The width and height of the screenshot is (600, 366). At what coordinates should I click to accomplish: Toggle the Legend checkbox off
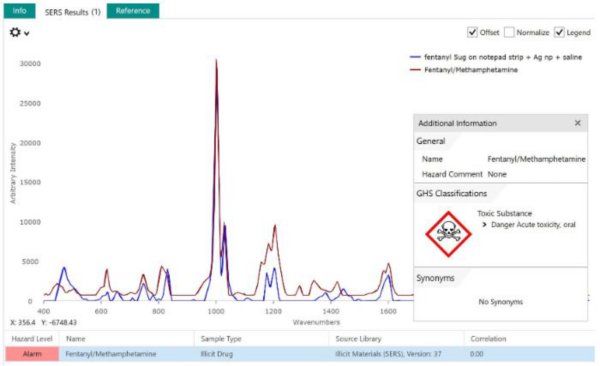point(559,32)
